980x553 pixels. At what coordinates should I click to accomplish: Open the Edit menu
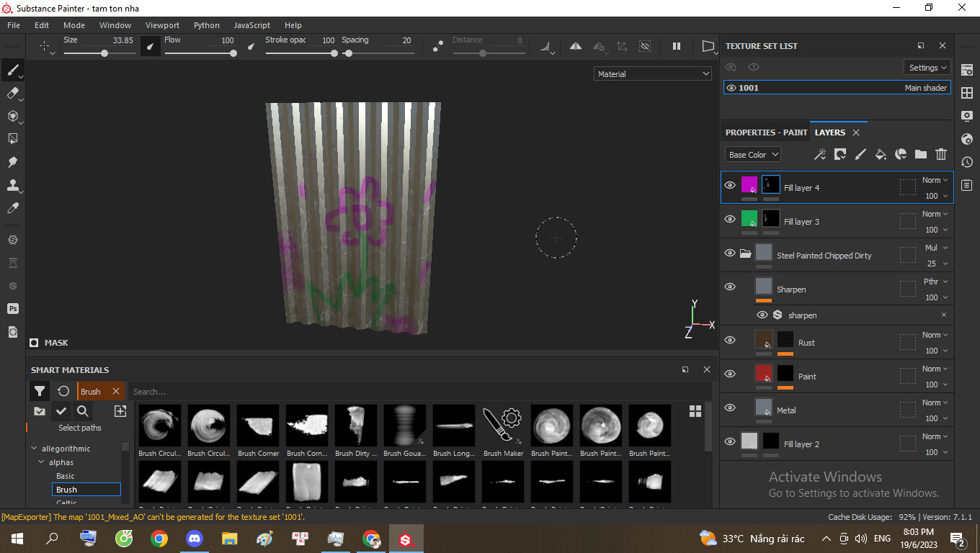(x=42, y=25)
